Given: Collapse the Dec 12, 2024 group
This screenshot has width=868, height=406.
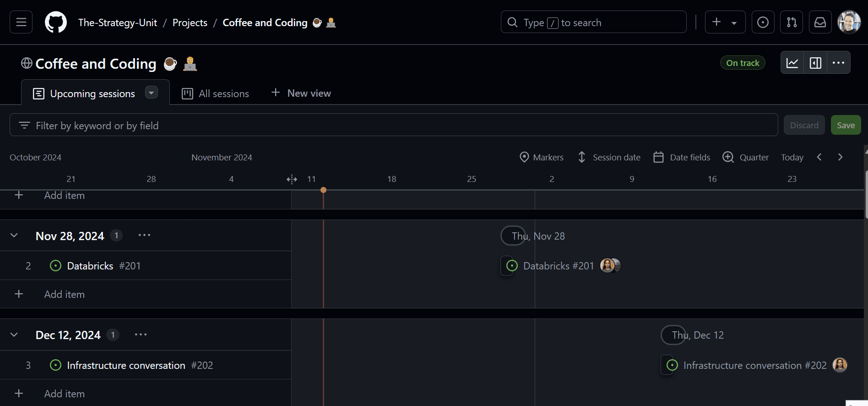Looking at the screenshot, I should click(14, 335).
